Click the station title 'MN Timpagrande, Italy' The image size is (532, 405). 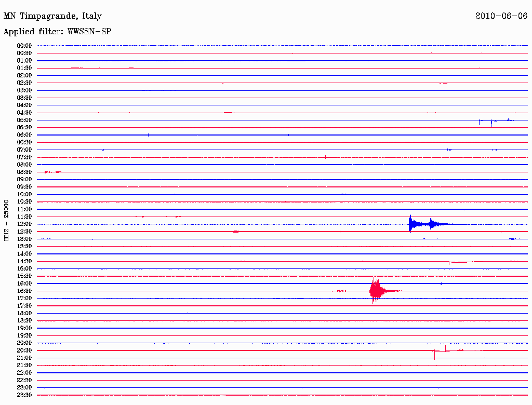[x=52, y=16]
